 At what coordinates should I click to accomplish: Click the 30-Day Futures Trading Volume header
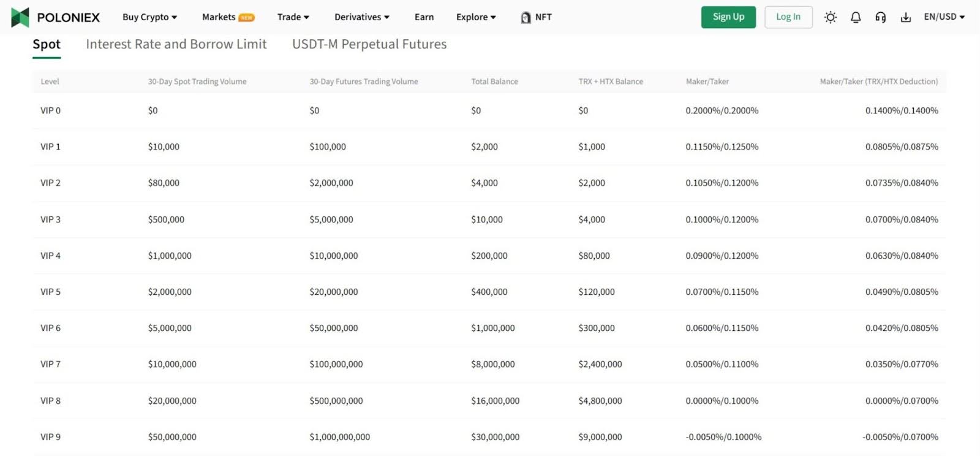point(364,82)
